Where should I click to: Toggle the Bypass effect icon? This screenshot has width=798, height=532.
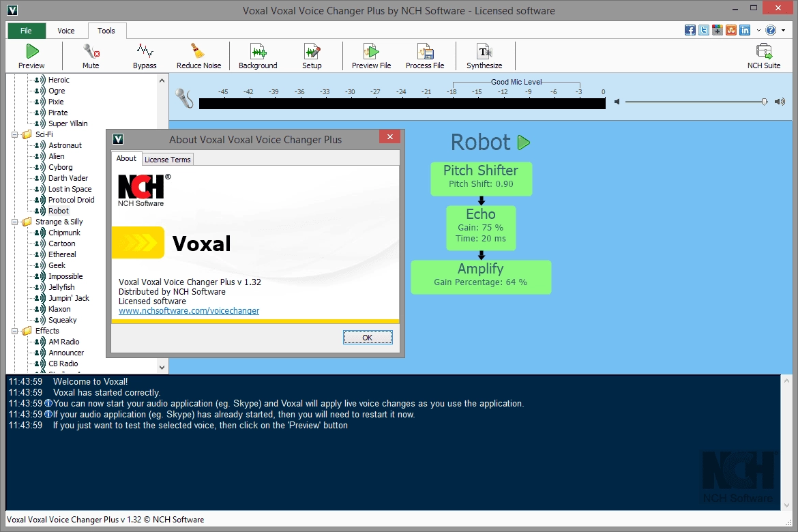click(145, 51)
